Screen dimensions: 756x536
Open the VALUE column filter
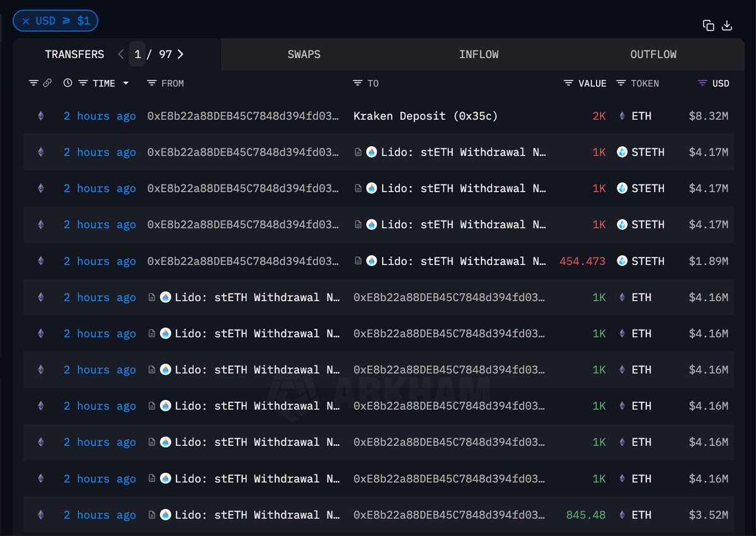(568, 83)
